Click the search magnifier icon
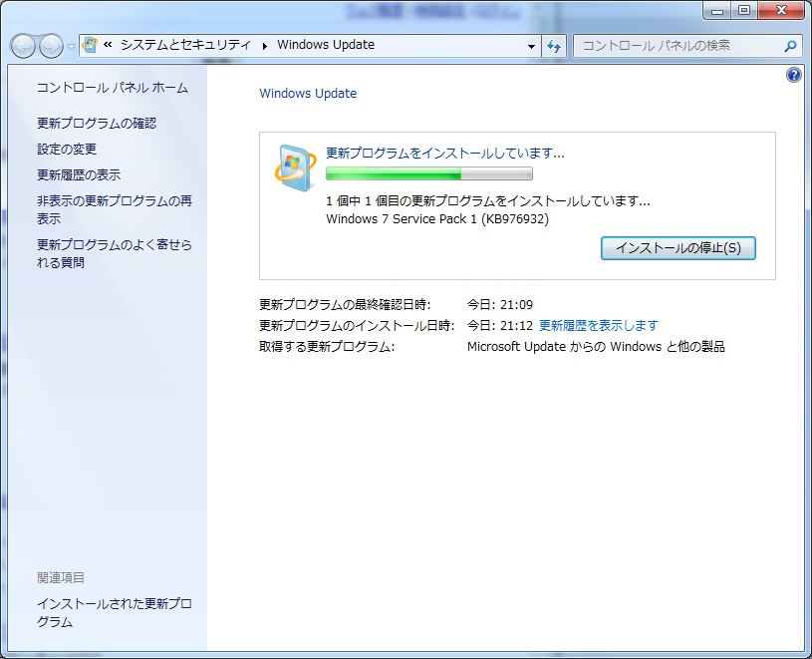Viewport: 812px width, 659px height. click(790, 46)
